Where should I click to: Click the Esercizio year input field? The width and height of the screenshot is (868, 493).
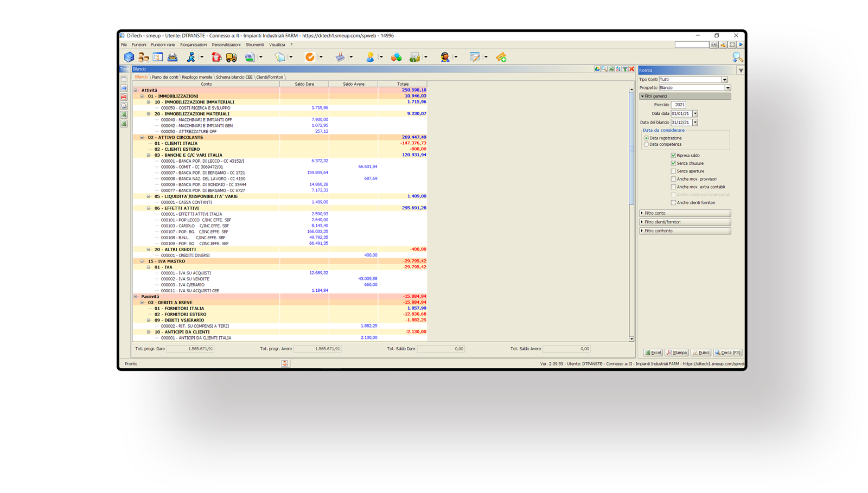click(x=679, y=105)
